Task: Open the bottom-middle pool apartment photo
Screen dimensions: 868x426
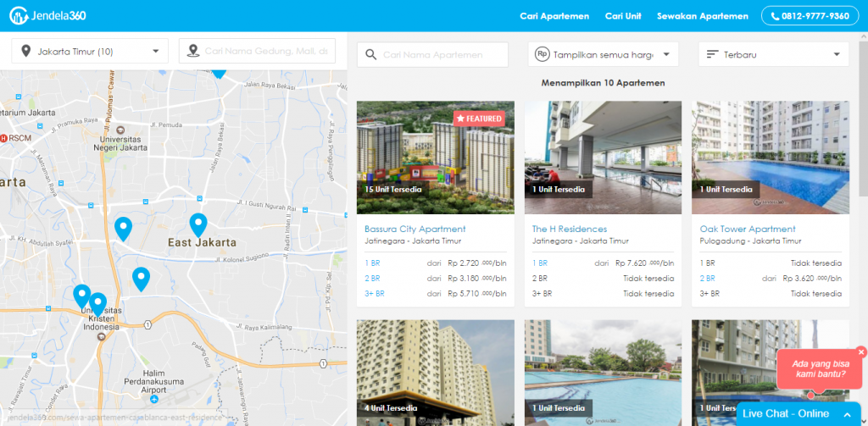Action: click(603, 373)
